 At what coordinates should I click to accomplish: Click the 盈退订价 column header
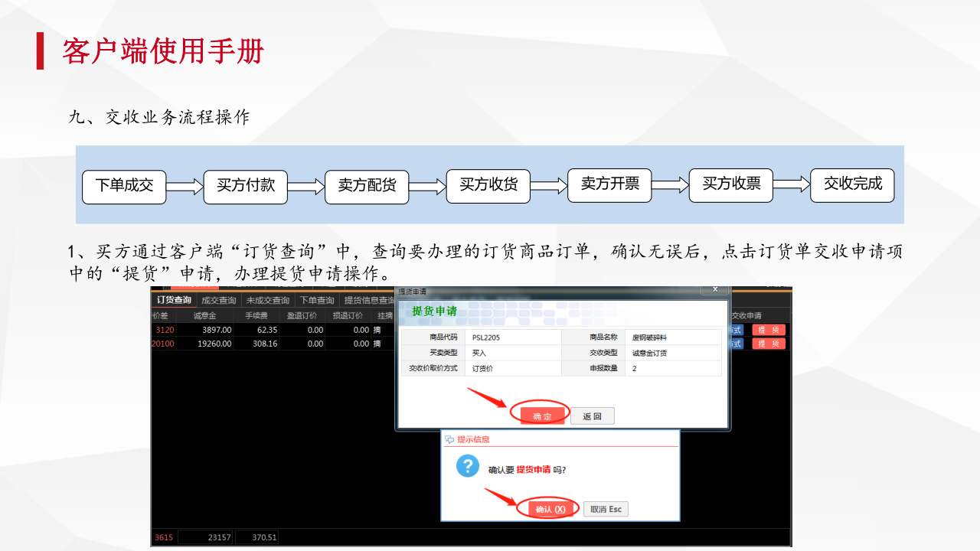point(302,315)
